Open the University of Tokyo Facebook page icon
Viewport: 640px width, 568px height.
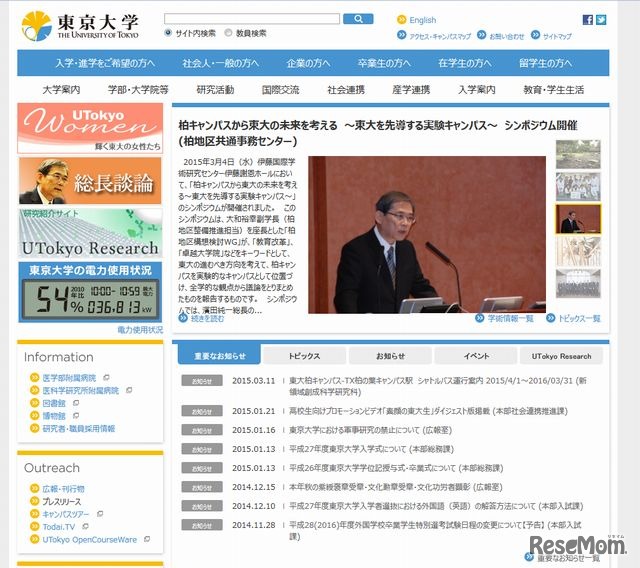[x=587, y=20]
